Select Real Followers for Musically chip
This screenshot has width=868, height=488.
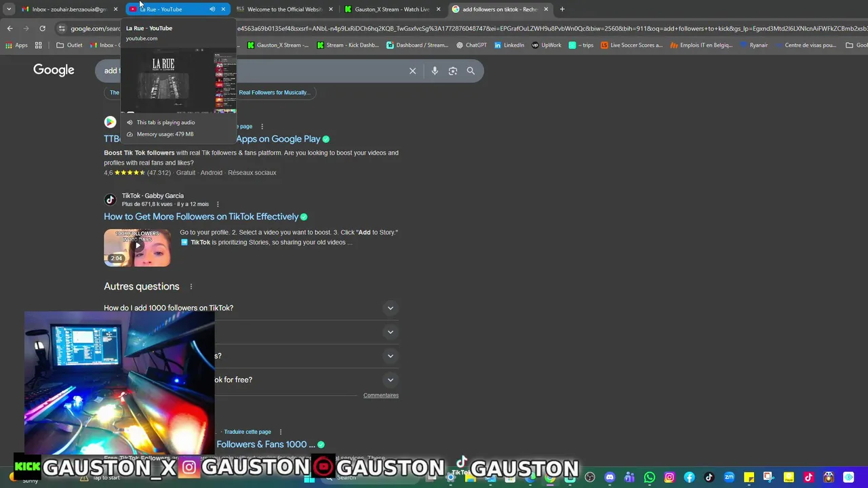273,92
